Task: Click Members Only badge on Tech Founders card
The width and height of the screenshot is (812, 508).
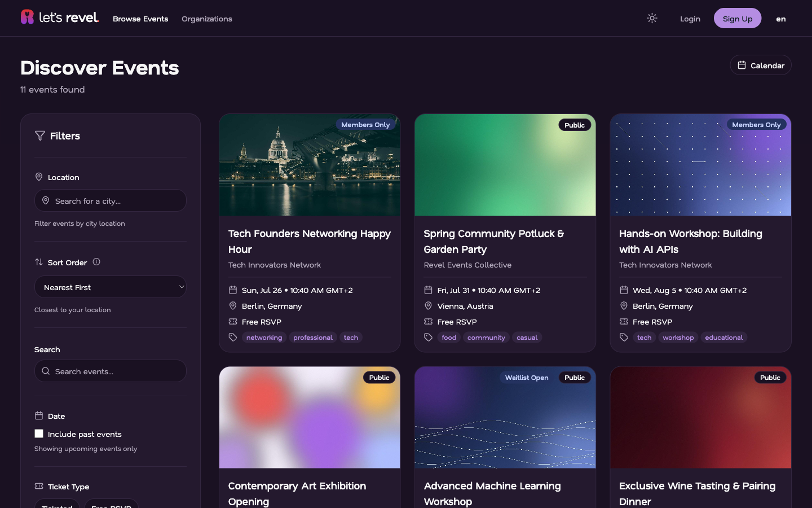Action: [x=365, y=125]
